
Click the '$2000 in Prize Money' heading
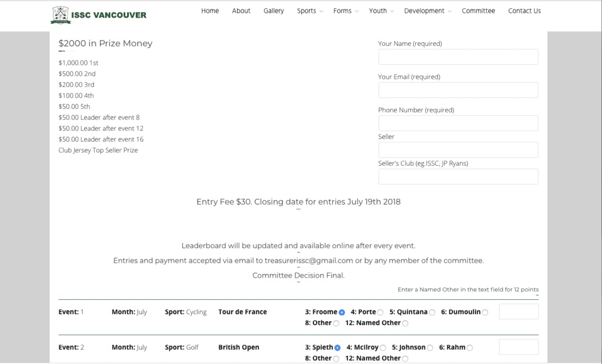tap(106, 44)
